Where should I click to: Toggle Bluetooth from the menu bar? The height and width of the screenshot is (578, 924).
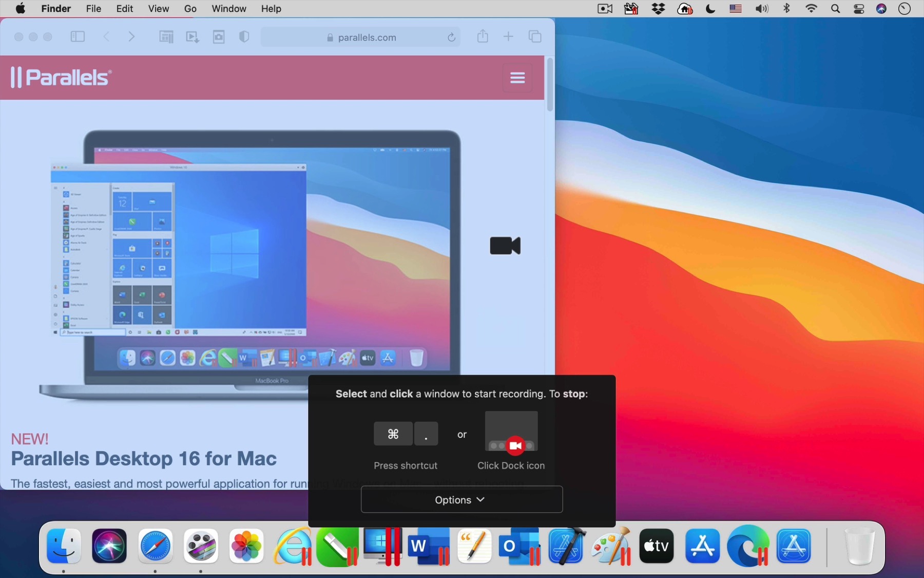[x=787, y=9]
